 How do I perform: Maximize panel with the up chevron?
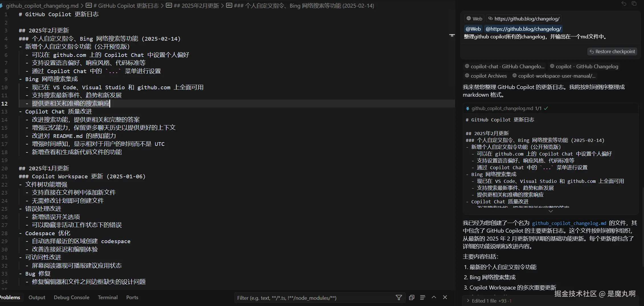coord(434,297)
